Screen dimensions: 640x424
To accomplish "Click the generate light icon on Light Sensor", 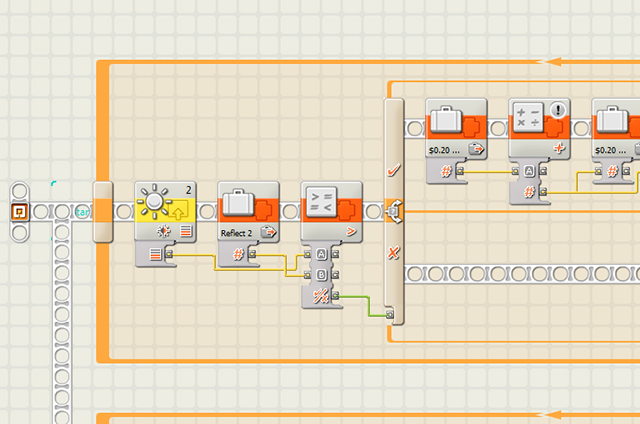I will (x=164, y=231).
